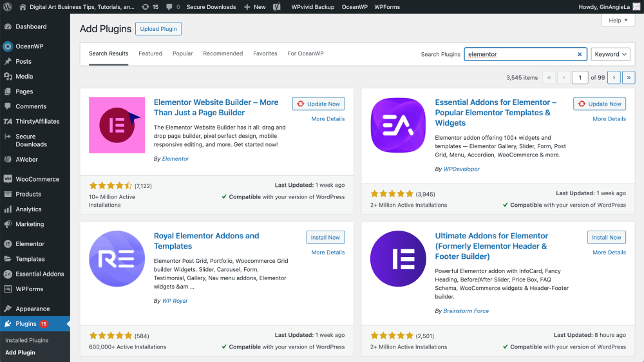The height and width of the screenshot is (362, 644).
Task: Click the Media icon in sidebar
Action: [x=8, y=77]
